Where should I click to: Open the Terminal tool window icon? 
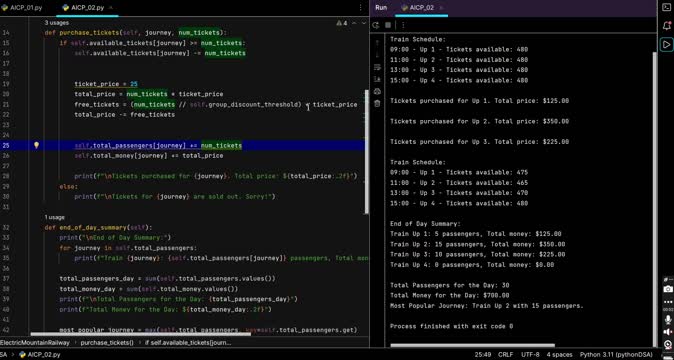(667, 7)
